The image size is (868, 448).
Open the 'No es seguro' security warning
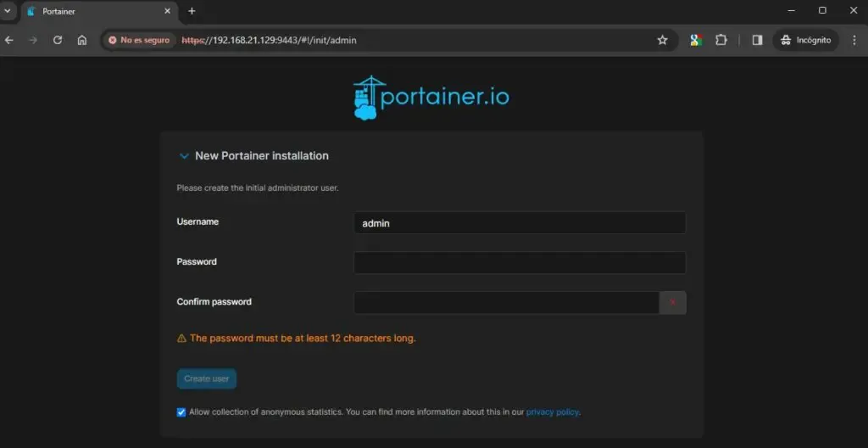pyautogui.click(x=140, y=40)
